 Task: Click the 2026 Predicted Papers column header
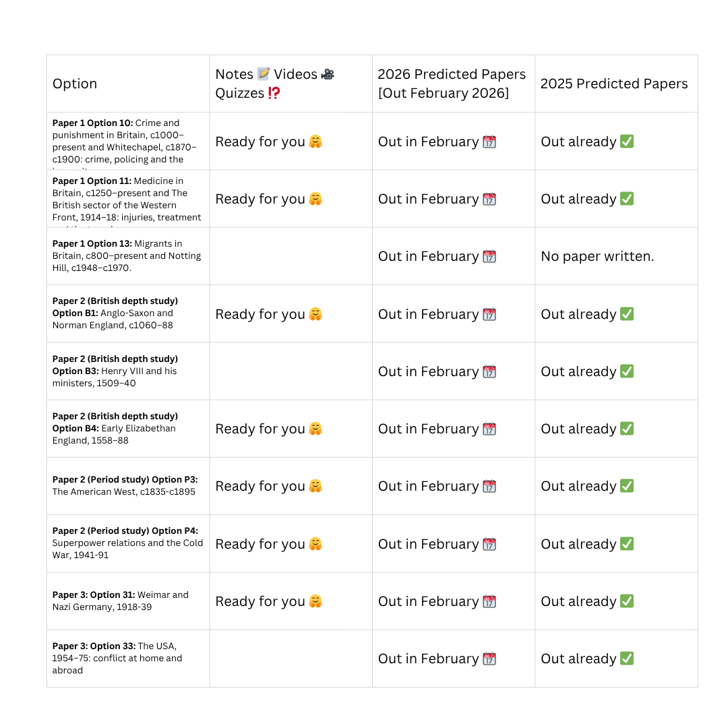pos(452,84)
